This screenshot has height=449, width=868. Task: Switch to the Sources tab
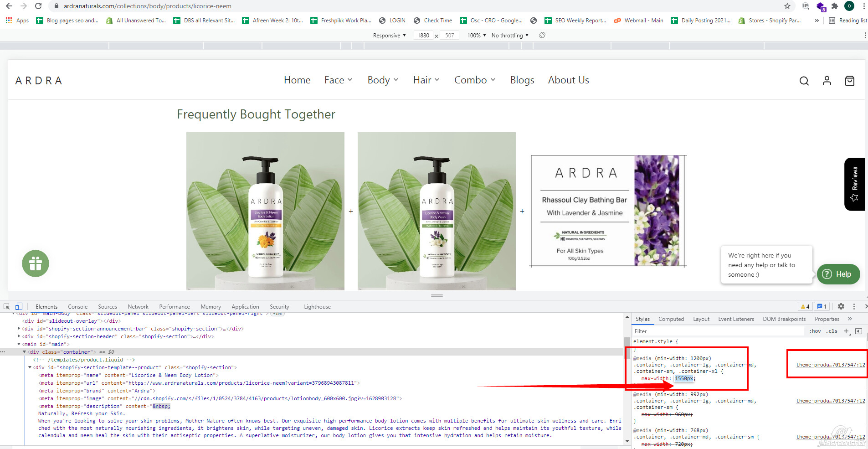click(108, 307)
